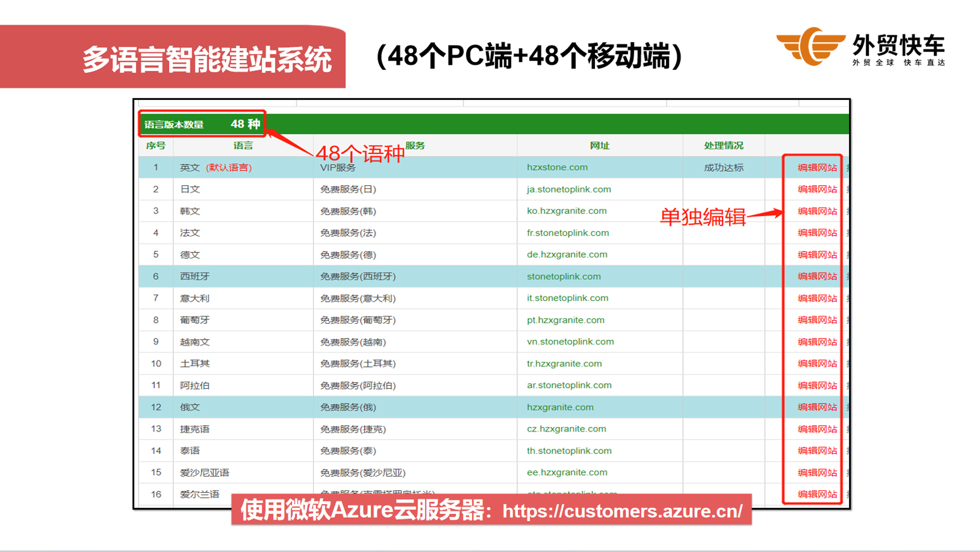This screenshot has height=552, width=980.
Task: Click the 网址 column header
Action: pyautogui.click(x=600, y=146)
